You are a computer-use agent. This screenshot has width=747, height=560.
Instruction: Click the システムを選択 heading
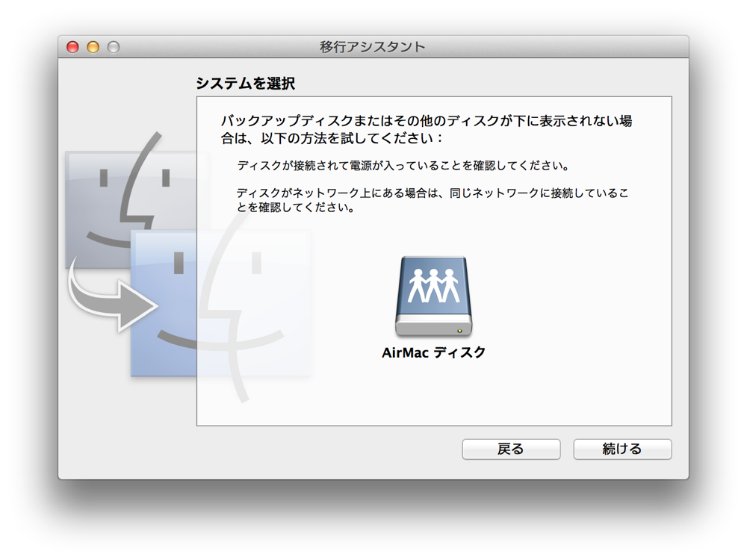pos(245,84)
